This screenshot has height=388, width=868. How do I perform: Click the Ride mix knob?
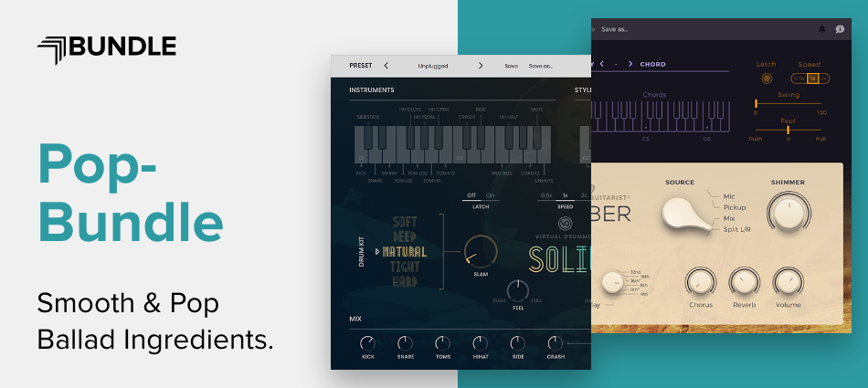[x=517, y=343]
